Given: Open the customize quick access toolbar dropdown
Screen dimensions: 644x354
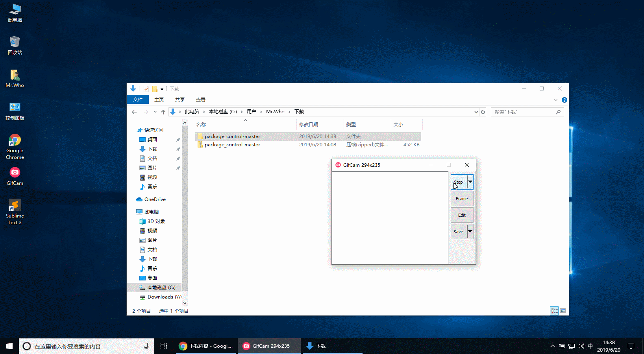Looking at the screenshot, I should (162, 89).
